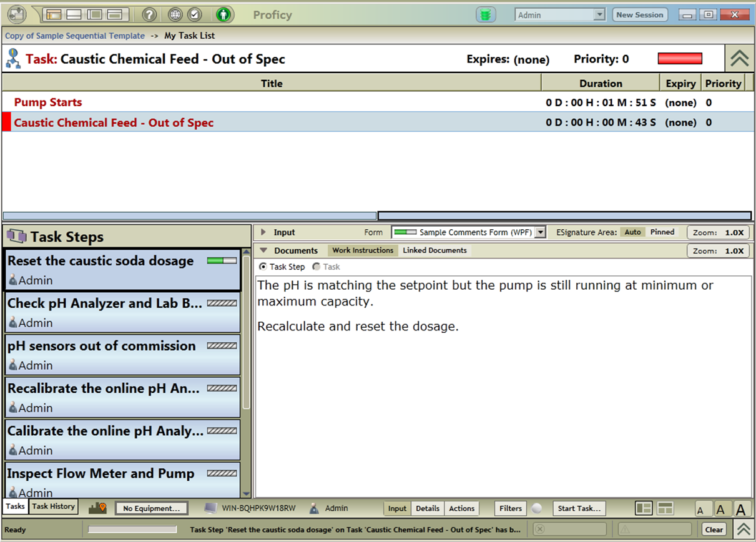Switch to Linked Documents tab
Image resolution: width=756 pixels, height=542 pixels.
[x=434, y=250]
